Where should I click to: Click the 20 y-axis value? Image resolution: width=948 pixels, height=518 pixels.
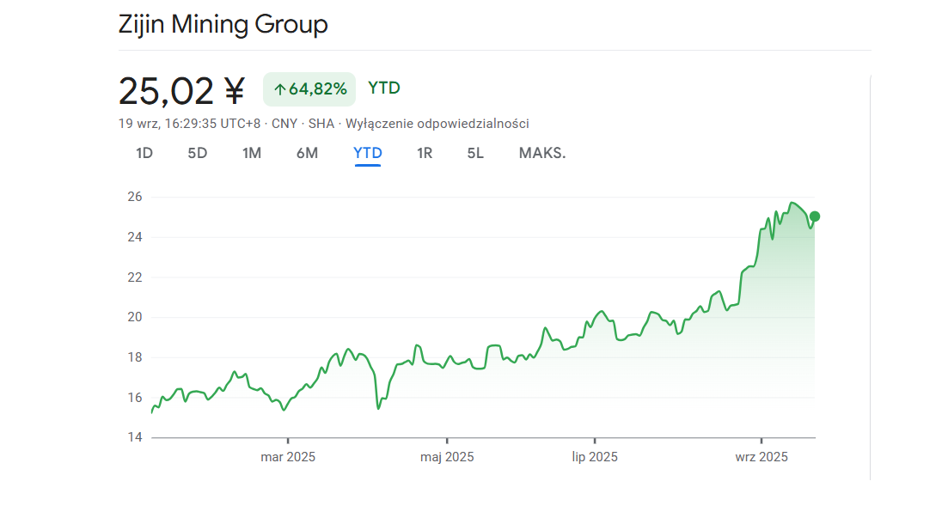tap(135, 317)
